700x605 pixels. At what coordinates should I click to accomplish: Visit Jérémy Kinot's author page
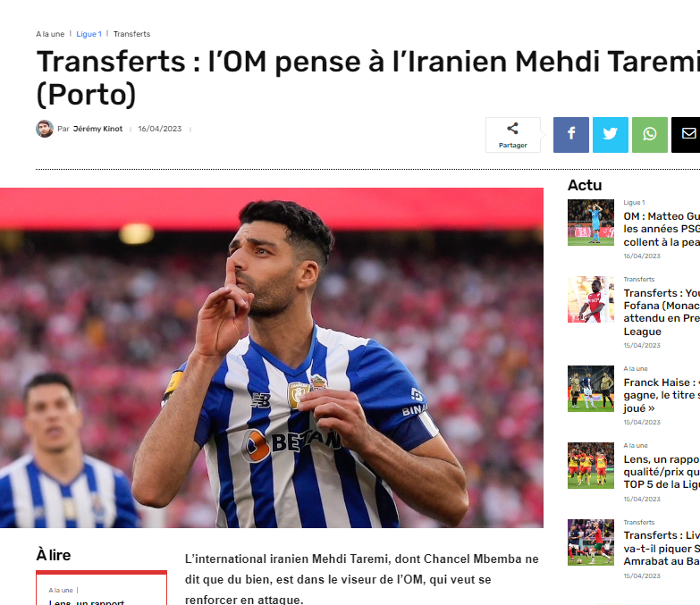point(97,129)
